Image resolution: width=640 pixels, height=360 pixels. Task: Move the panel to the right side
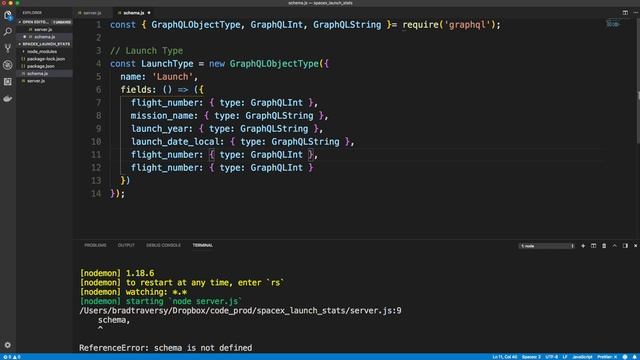625,246
